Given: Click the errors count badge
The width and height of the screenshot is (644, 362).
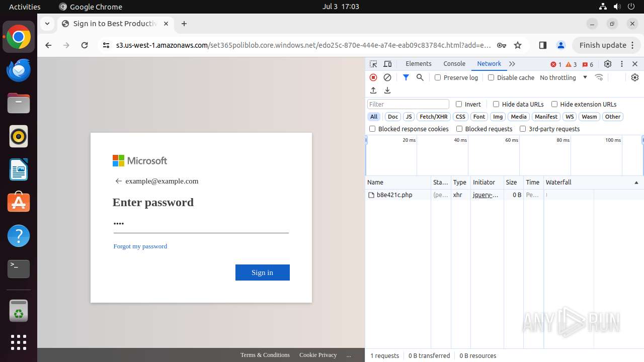Looking at the screenshot, I should coord(556,64).
